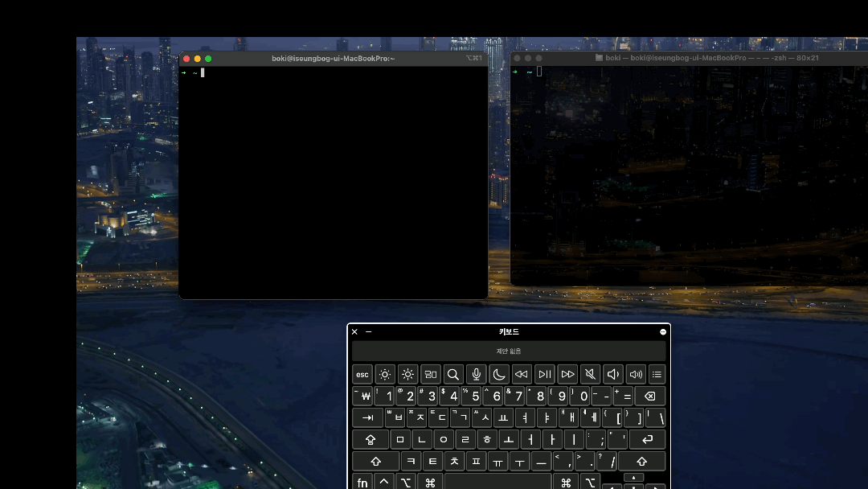Viewport: 868px width, 489px height.
Task: Close the 키보드 accessibility keyboard panel
Action: [355, 331]
